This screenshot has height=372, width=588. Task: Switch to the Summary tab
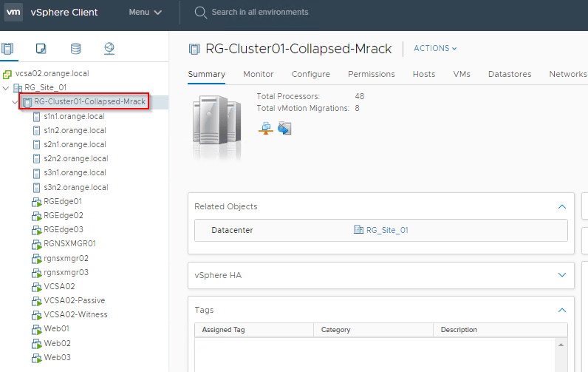click(206, 74)
